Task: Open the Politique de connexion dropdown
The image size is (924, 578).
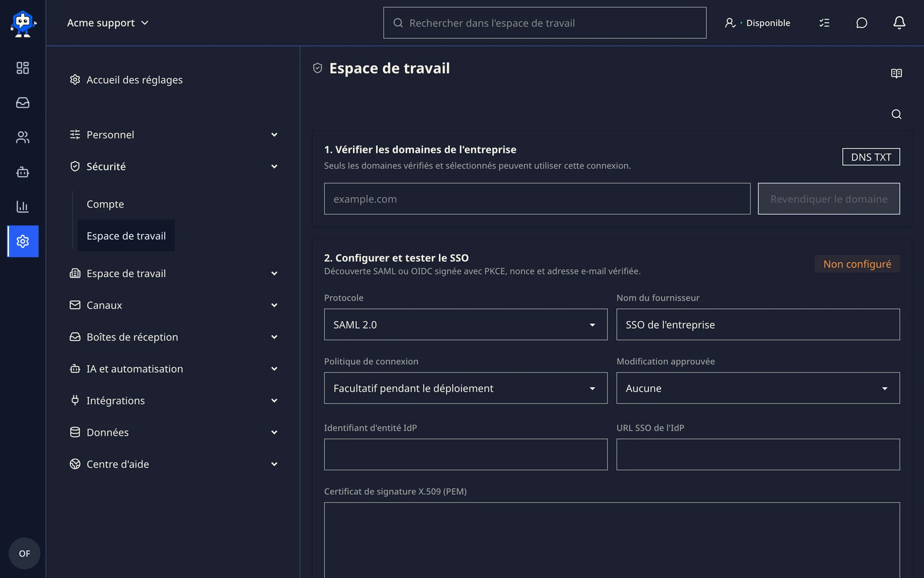Action: 466,388
